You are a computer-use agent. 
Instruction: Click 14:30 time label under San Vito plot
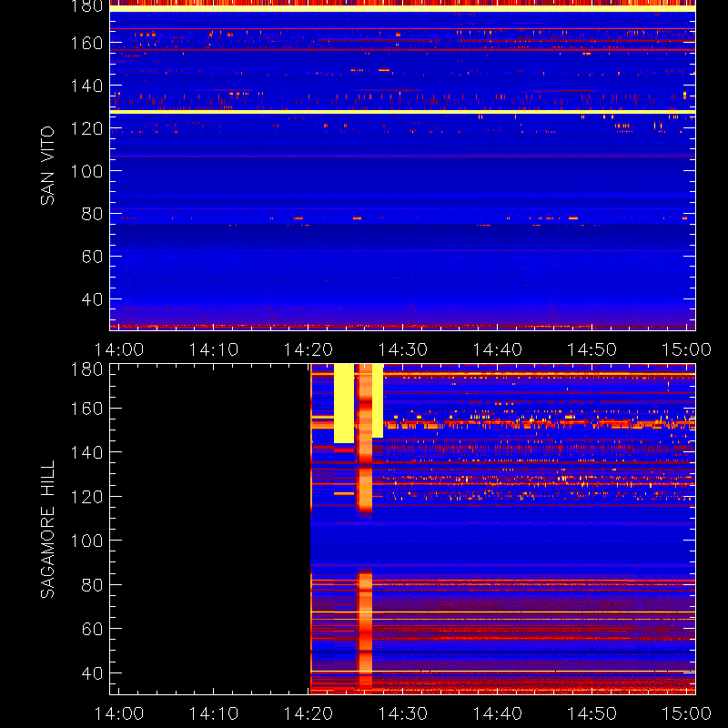[403, 349]
